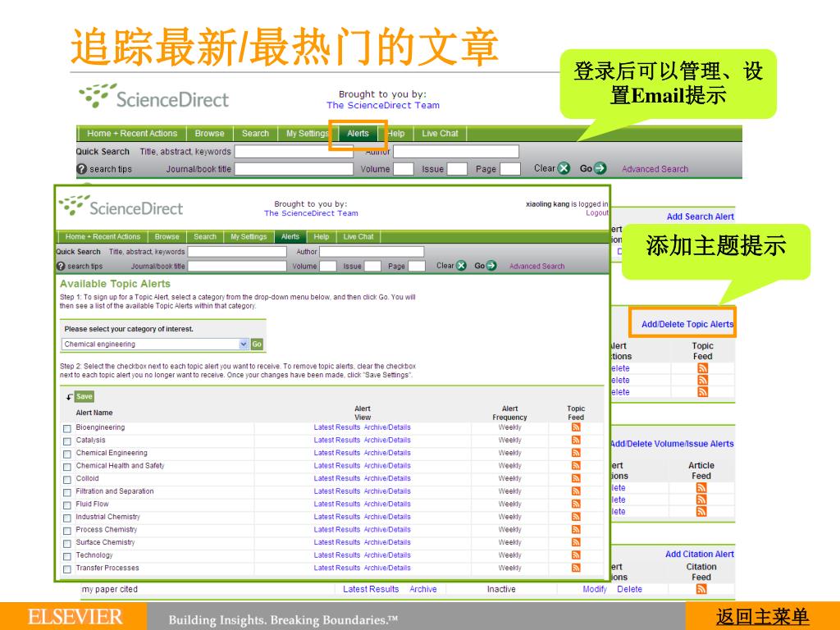This screenshot has width=840, height=630.
Task: Click ScienceDirect logo in front window
Action: coord(121,206)
